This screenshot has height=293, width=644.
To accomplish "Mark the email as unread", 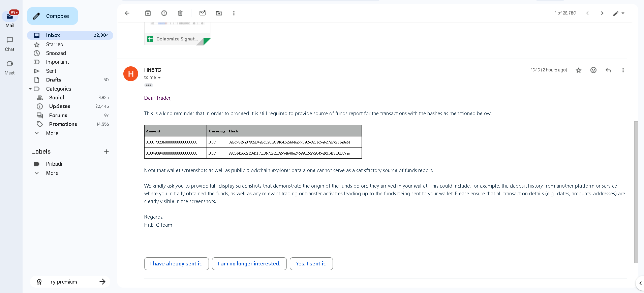I will pyautogui.click(x=203, y=13).
